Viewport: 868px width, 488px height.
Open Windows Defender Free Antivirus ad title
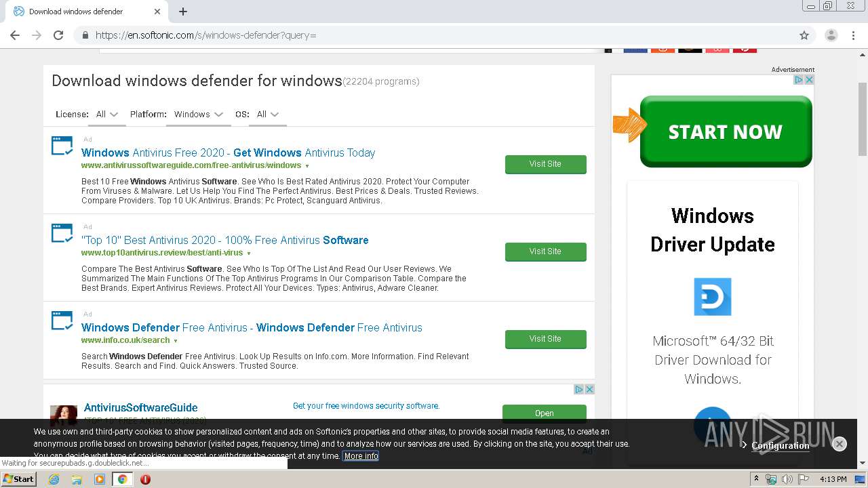(252, 327)
